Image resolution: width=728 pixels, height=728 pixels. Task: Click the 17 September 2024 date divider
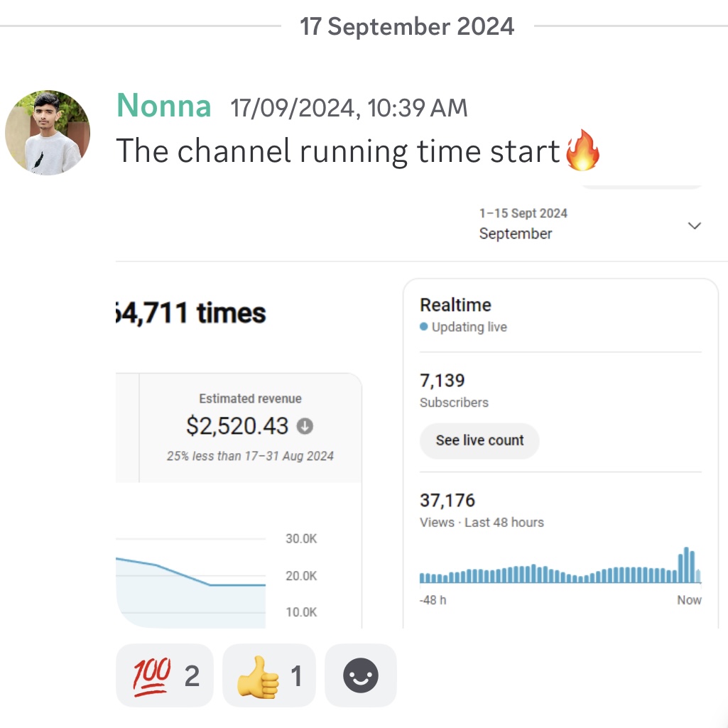407,26
